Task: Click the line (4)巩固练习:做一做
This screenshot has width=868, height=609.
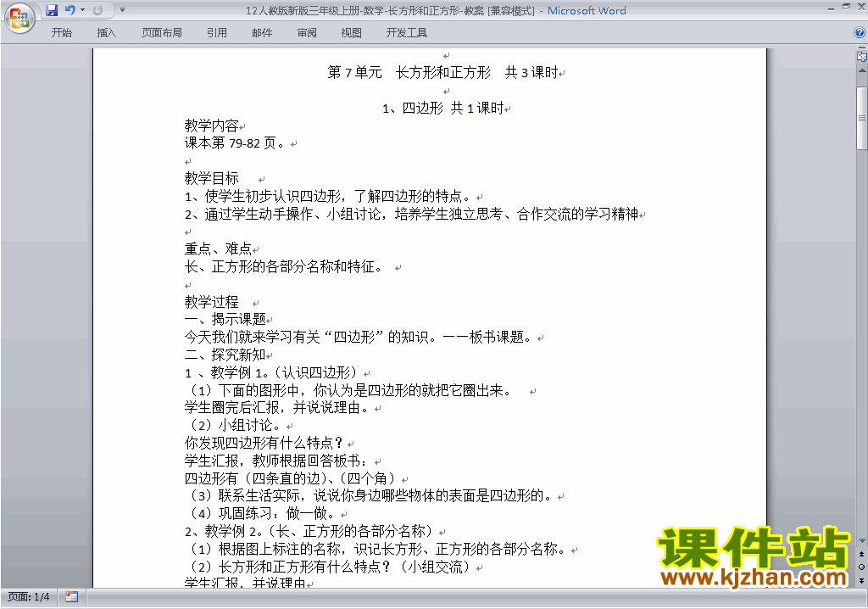Action: click(263, 513)
